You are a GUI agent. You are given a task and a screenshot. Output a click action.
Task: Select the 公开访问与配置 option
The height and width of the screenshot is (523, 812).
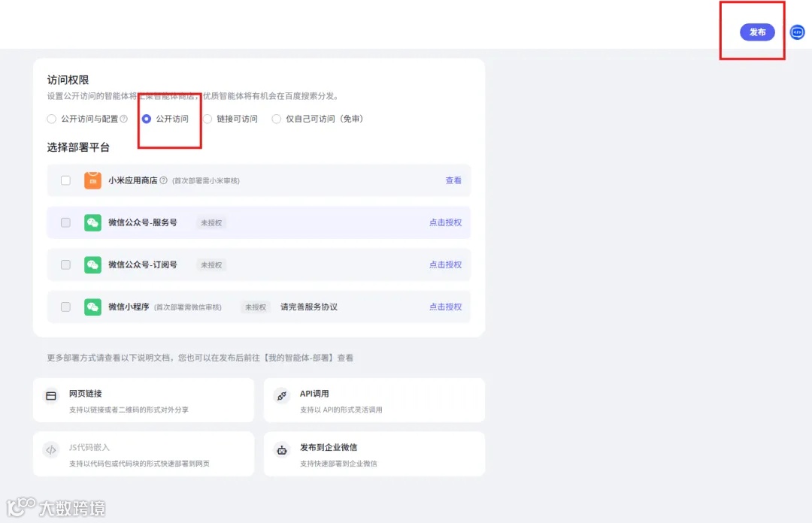(x=51, y=119)
